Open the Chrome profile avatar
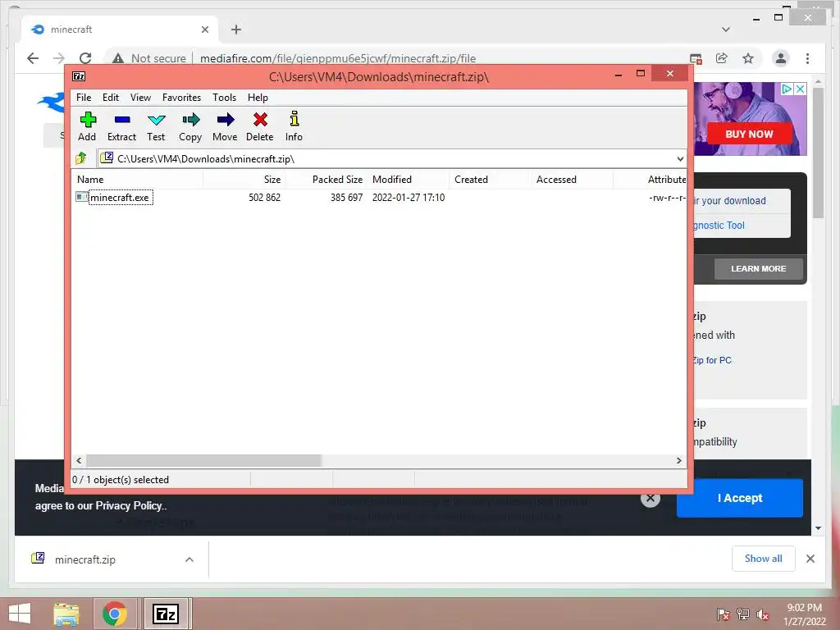 781,58
